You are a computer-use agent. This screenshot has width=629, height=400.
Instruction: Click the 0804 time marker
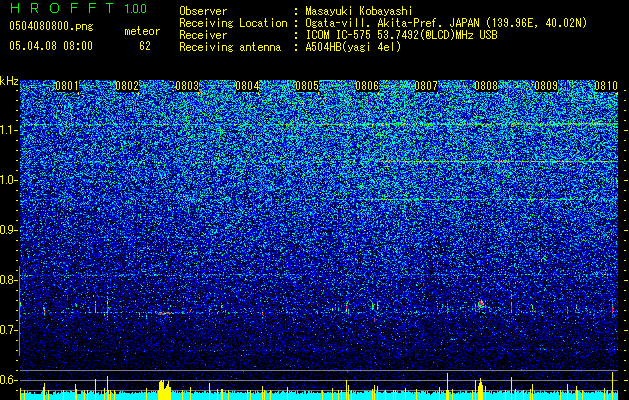(x=247, y=86)
